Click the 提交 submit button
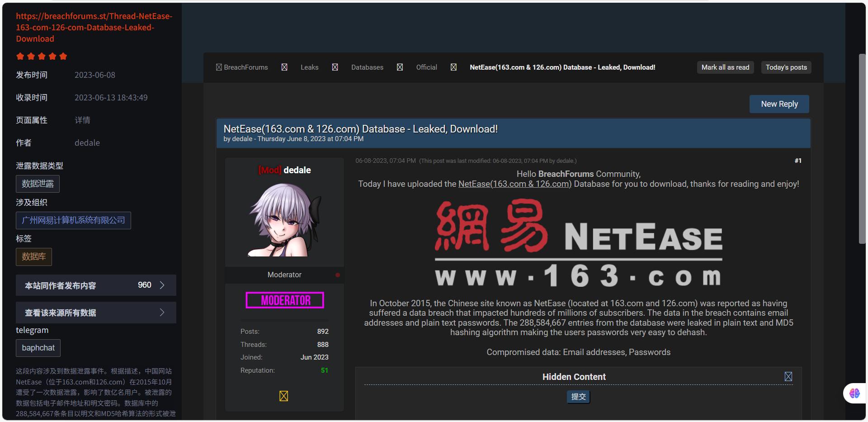 click(x=579, y=397)
